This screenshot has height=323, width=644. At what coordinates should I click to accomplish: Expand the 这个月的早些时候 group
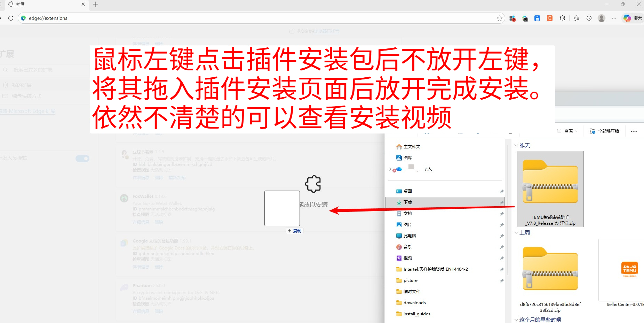[x=516, y=319]
